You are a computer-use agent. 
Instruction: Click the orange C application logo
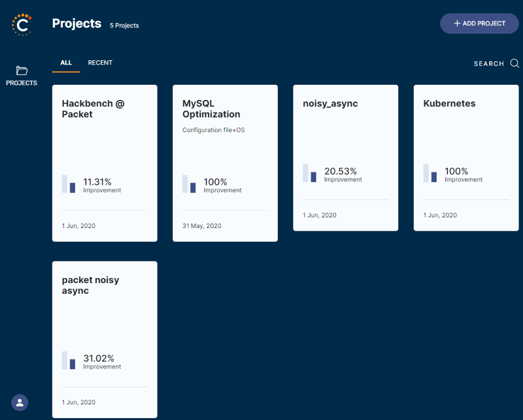point(22,24)
